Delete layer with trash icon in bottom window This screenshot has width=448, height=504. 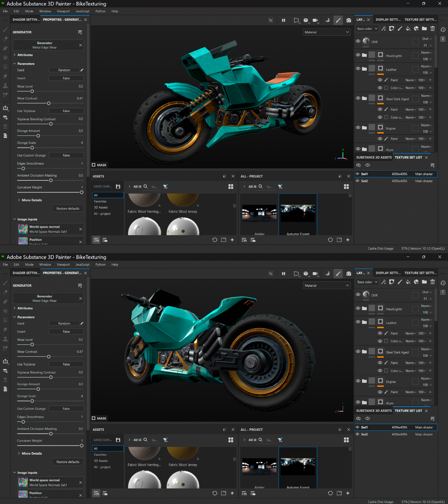[433, 282]
